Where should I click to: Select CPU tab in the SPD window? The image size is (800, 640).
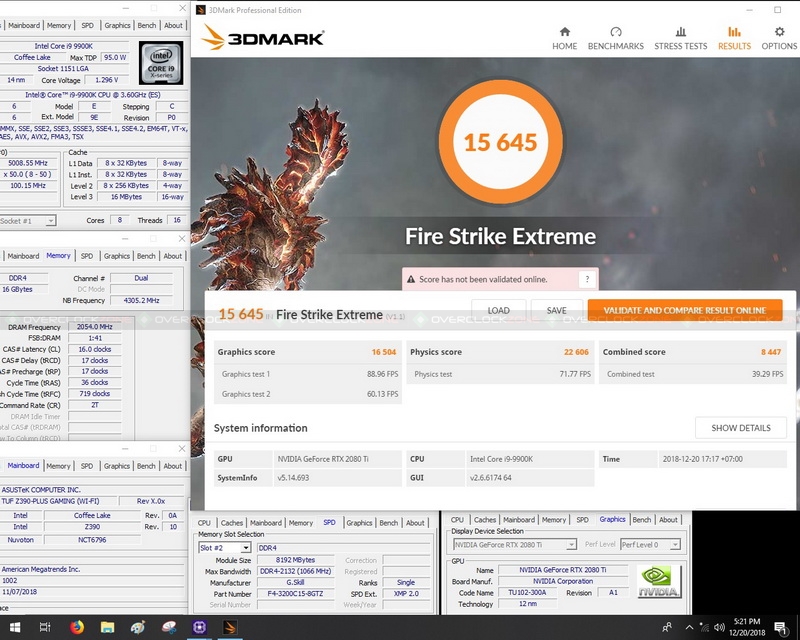click(x=204, y=523)
